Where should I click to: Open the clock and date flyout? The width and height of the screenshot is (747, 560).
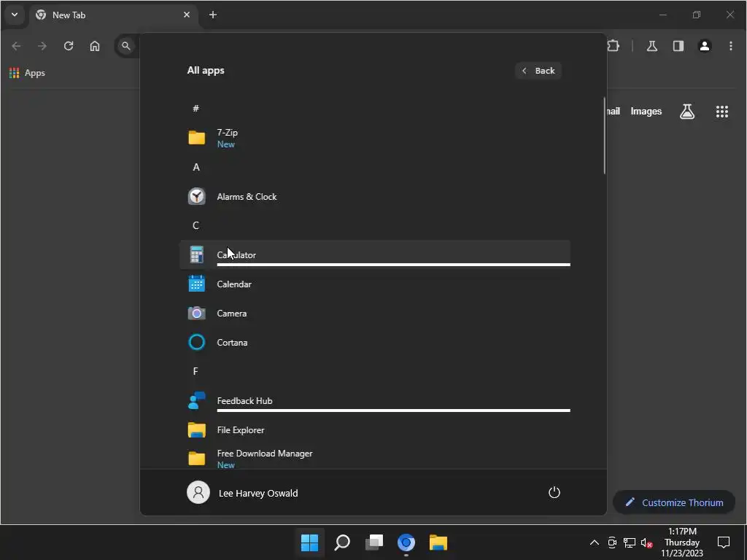(682, 542)
